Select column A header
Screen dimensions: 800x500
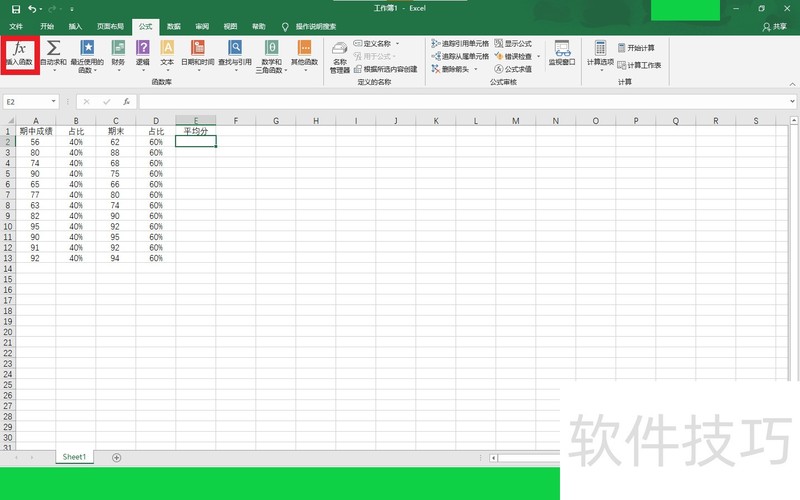36,121
